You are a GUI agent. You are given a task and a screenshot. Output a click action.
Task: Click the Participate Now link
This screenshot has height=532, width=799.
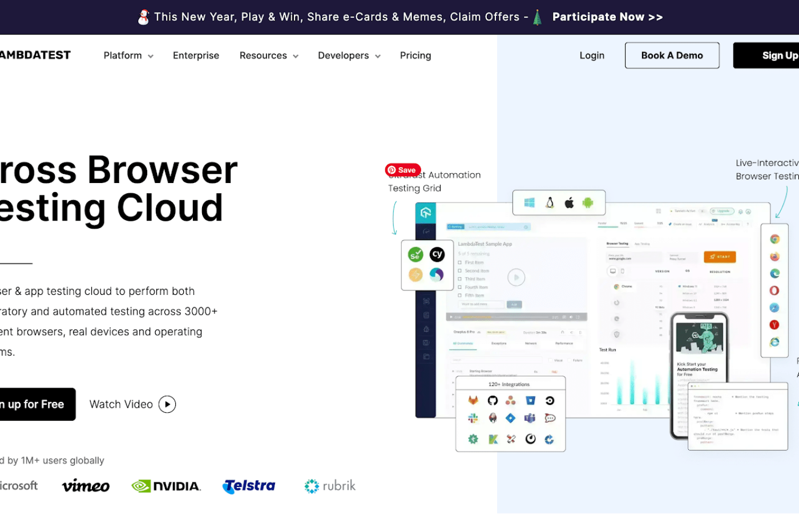click(607, 17)
